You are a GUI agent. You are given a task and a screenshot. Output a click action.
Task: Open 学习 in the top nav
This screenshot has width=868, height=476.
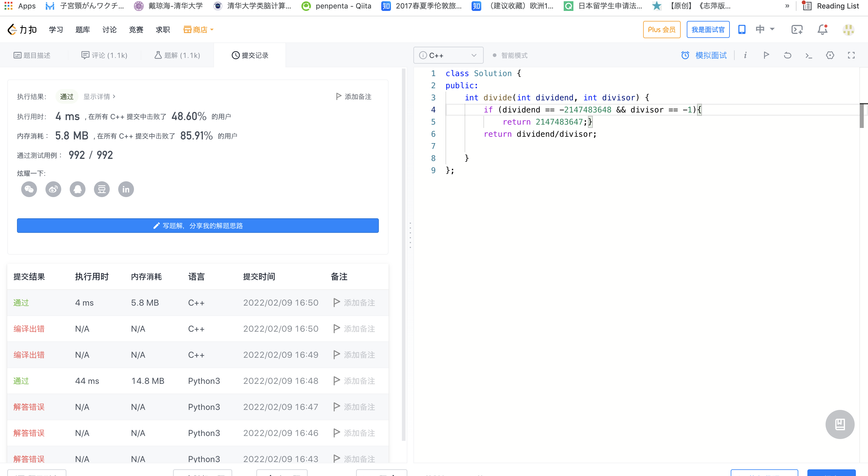(56, 30)
